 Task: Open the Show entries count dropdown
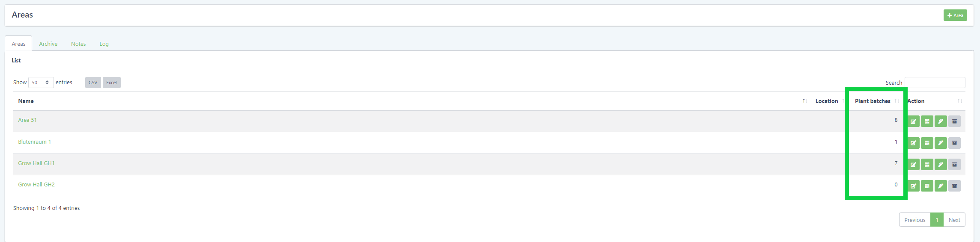click(41, 83)
